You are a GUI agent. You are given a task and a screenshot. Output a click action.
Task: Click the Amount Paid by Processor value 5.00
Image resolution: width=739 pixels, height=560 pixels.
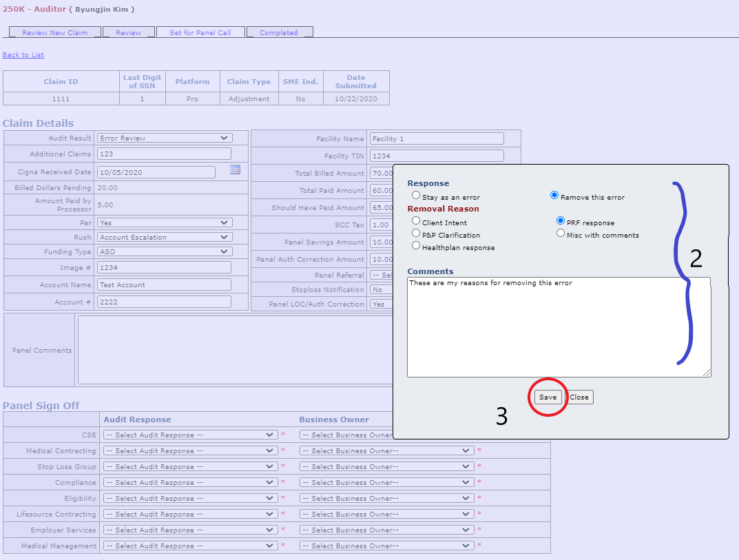105,205
